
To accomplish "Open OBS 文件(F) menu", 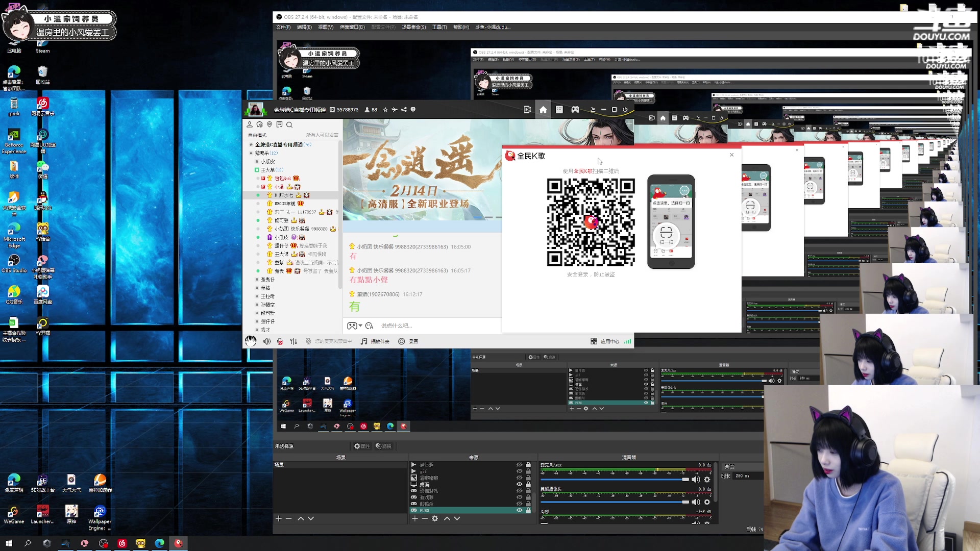I will (x=283, y=27).
